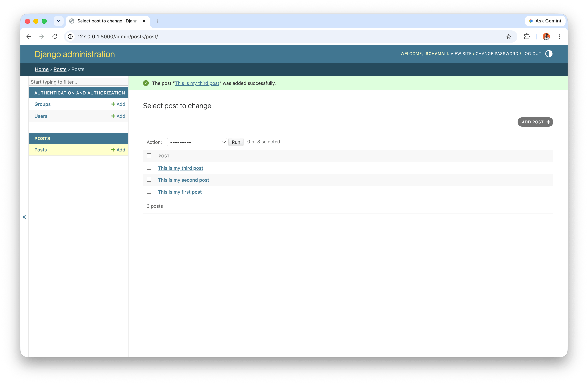
Task: Open Posts model in the sidebar
Action: 41,150
